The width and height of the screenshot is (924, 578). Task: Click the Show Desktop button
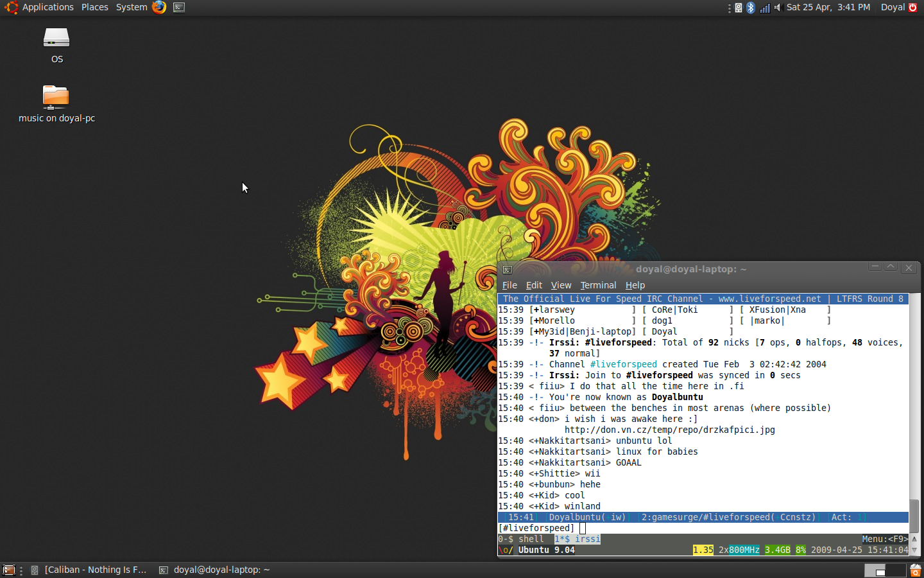click(9, 570)
